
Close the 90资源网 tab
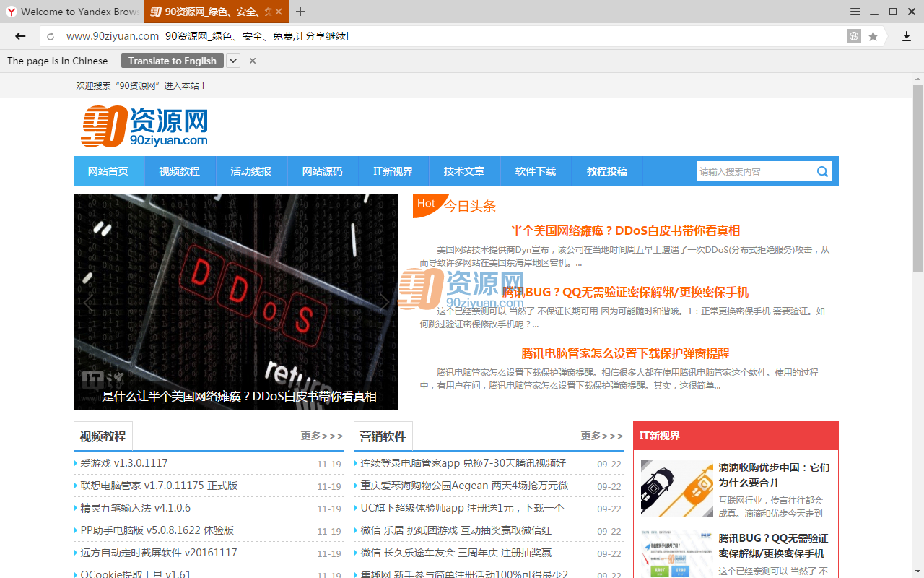(279, 12)
